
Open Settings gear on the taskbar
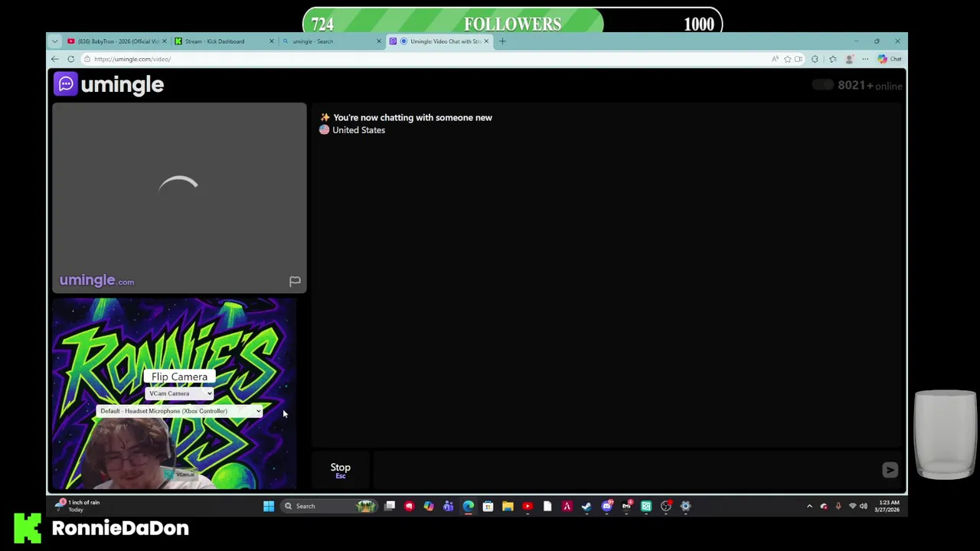point(685,506)
